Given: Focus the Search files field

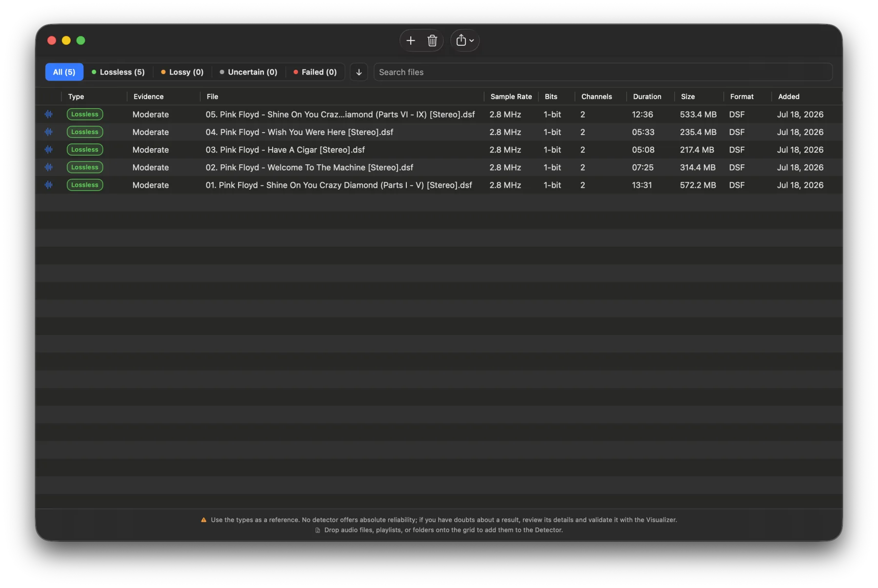Looking at the screenshot, I should (x=603, y=72).
